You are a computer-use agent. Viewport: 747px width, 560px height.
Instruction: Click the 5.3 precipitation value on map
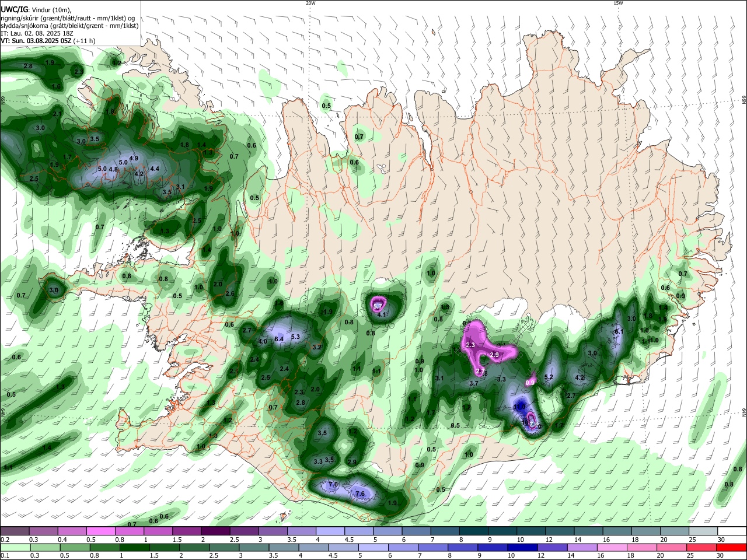(295, 337)
